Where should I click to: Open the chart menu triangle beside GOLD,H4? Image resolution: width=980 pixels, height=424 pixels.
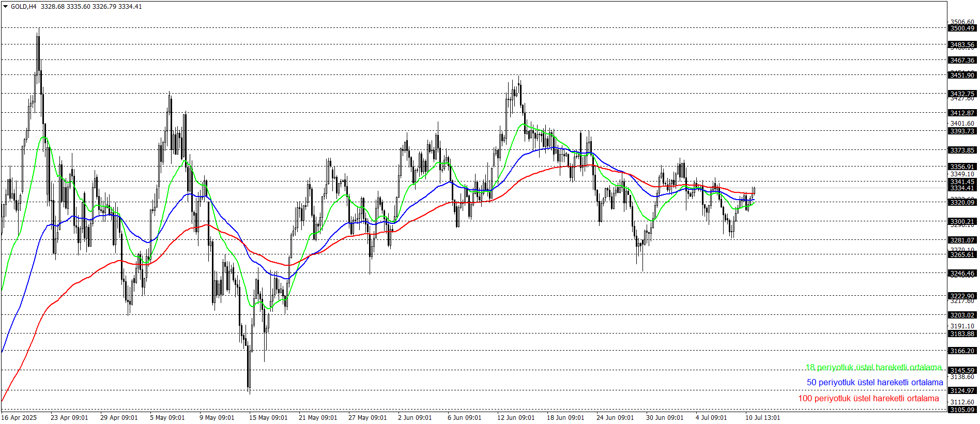(6, 7)
